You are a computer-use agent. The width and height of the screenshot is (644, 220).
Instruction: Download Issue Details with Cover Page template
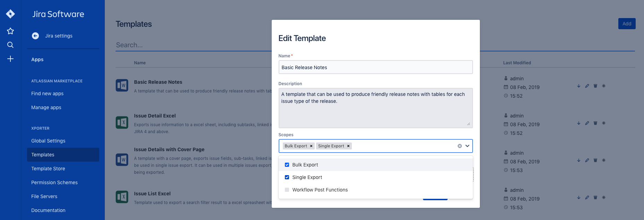coord(579,160)
